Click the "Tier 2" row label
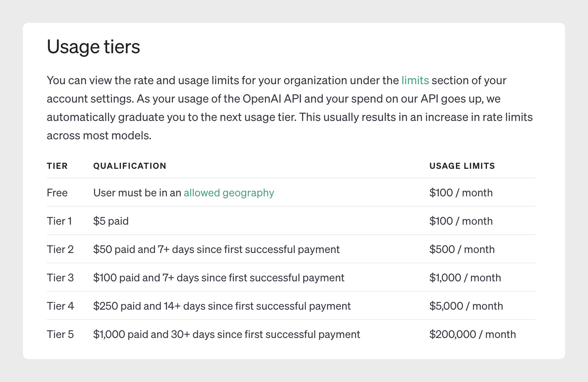The height and width of the screenshot is (382, 588). 60,249
